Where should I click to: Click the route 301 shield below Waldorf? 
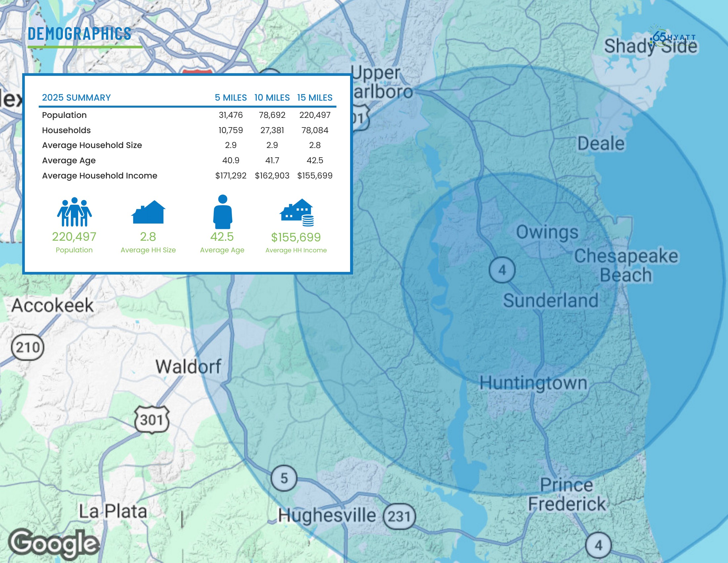[x=152, y=420]
